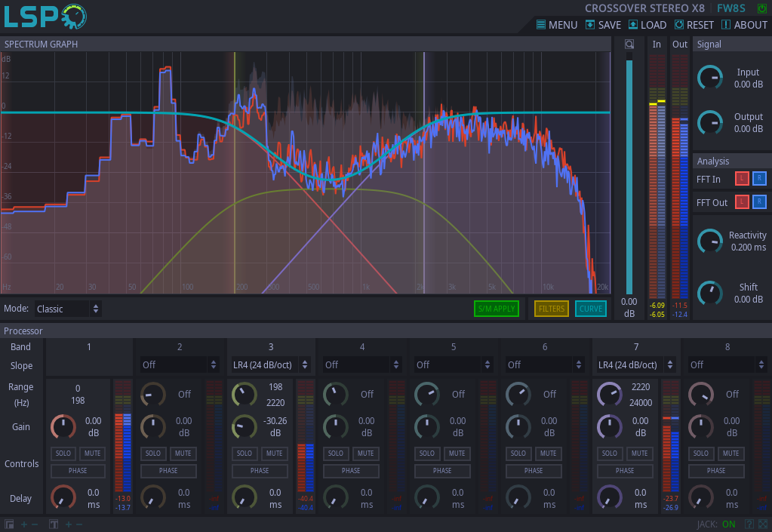Click the purple 2220 Hz split marker on graph

coord(424,173)
